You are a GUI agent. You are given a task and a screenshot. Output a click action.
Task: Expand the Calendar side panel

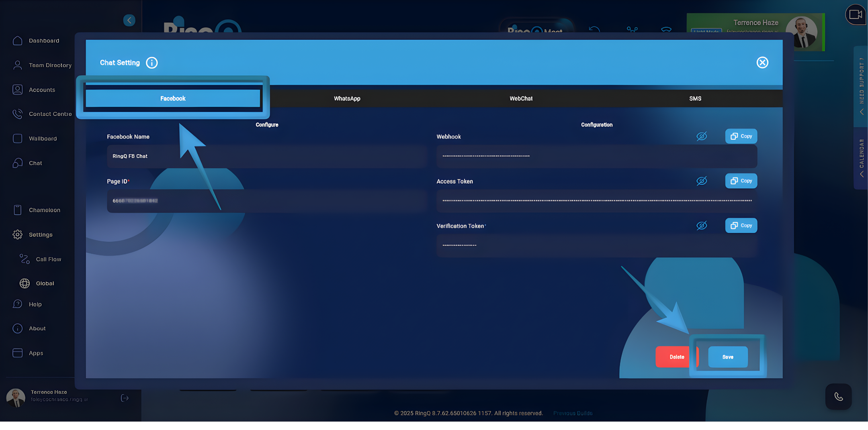pyautogui.click(x=861, y=157)
